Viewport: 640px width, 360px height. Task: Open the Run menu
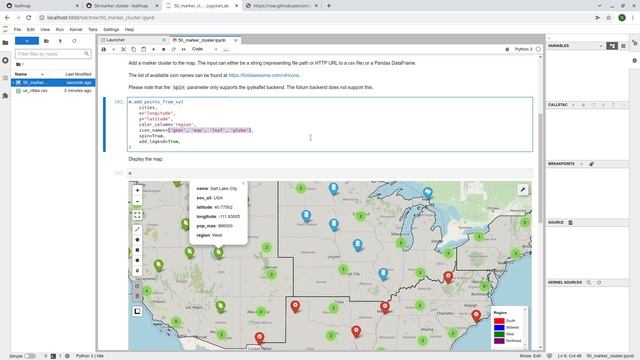tap(60, 30)
